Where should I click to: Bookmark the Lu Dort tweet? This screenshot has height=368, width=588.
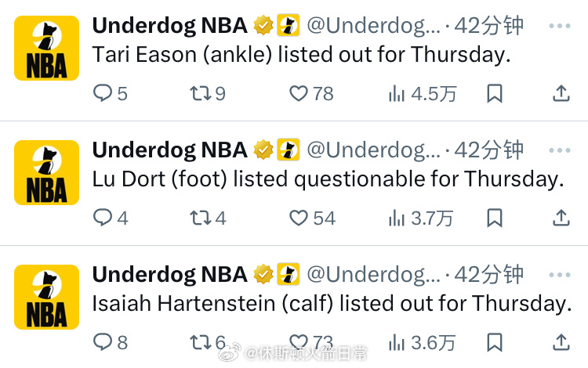tap(495, 218)
